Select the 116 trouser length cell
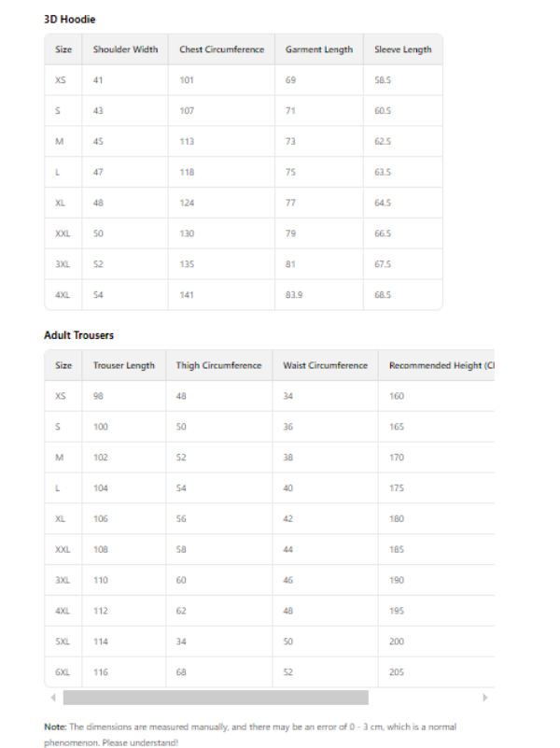 pos(101,672)
